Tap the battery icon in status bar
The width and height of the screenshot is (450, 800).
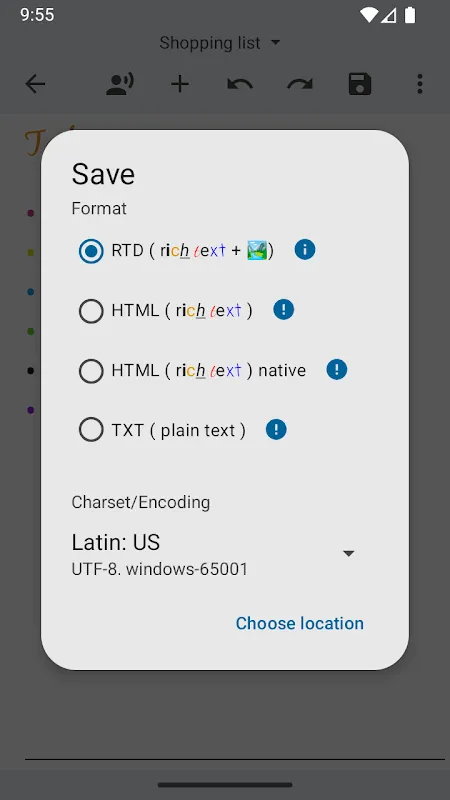pos(410,15)
